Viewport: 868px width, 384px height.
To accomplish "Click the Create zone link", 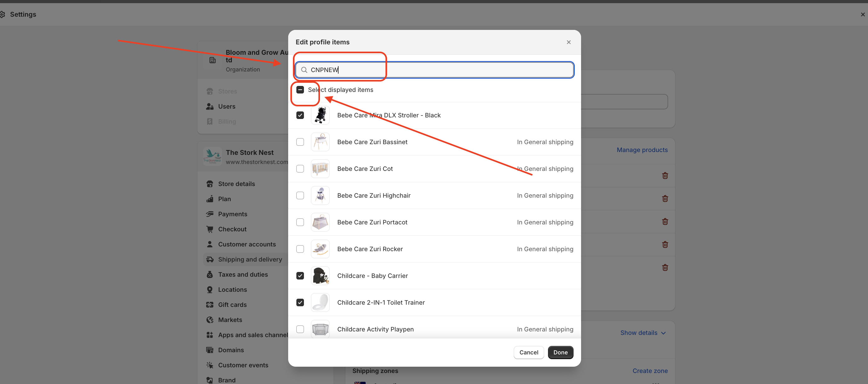I will coord(650,371).
